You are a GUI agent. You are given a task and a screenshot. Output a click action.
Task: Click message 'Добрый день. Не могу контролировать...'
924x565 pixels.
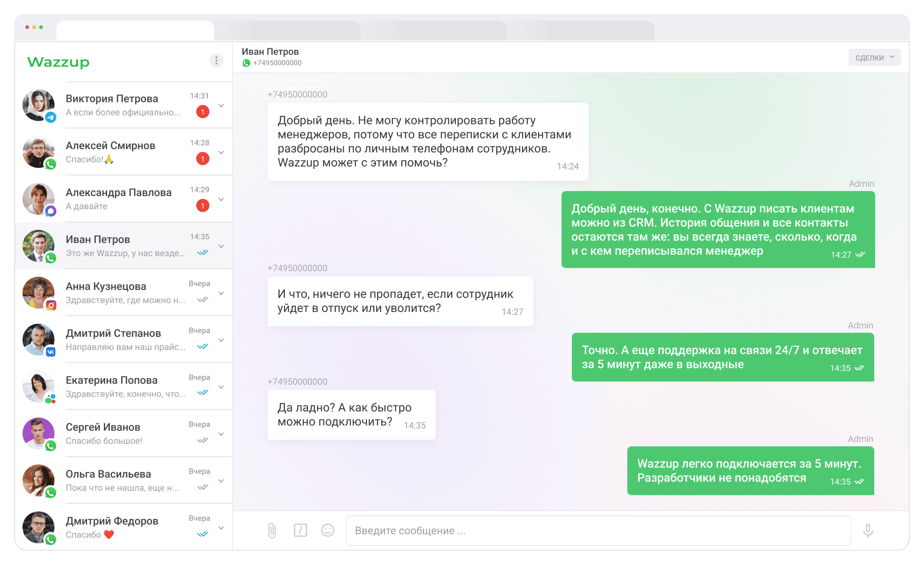pos(428,142)
